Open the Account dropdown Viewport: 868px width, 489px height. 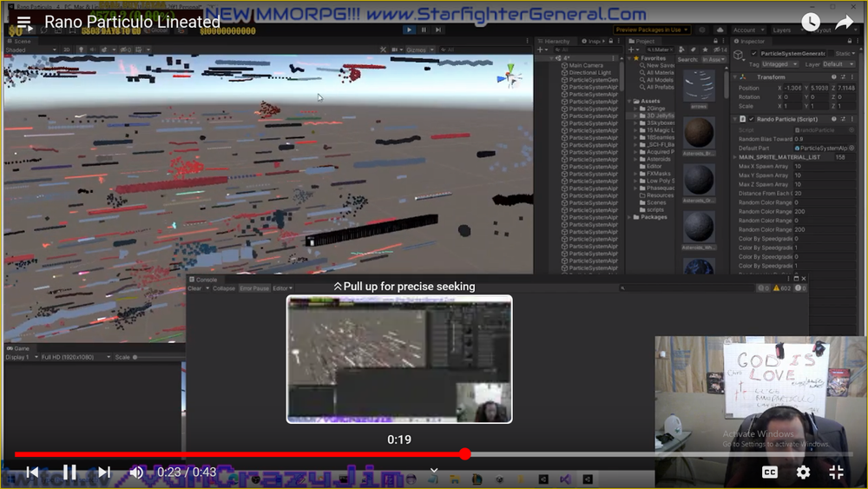point(748,30)
